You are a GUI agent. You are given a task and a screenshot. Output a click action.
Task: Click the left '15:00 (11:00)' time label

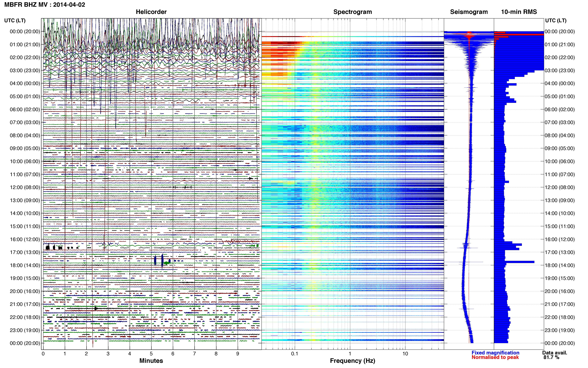coord(25,226)
